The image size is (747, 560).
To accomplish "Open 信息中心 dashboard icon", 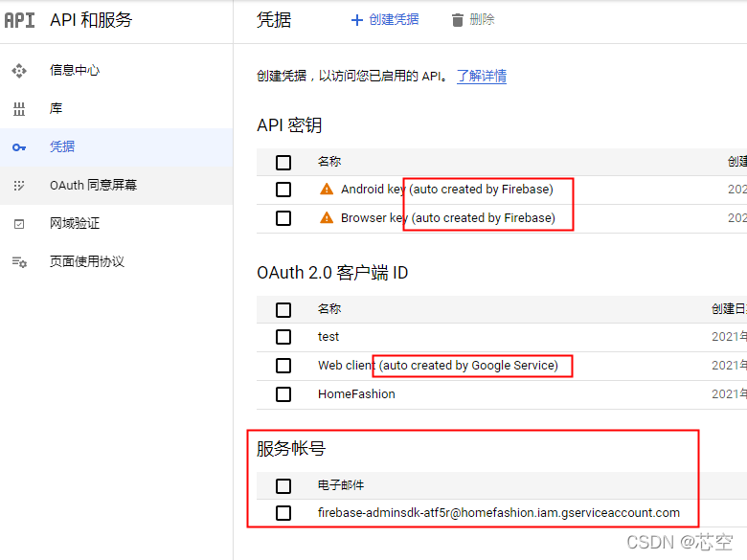I will 19,71.
